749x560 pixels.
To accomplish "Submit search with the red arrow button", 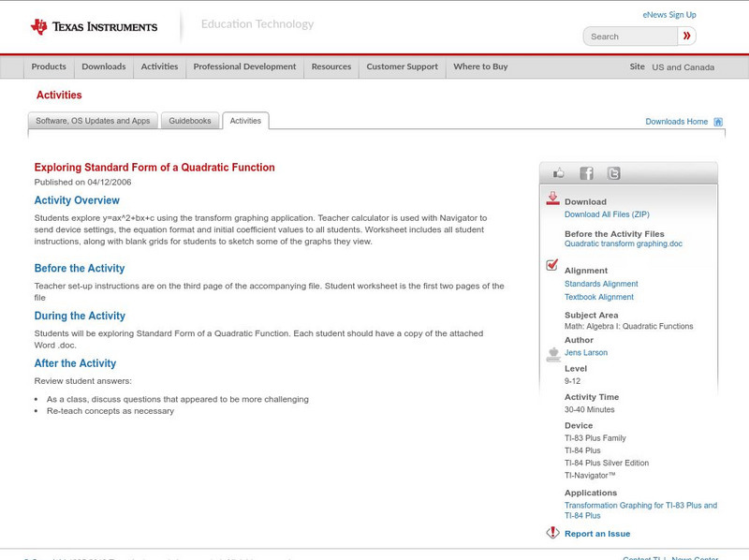I will [686, 36].
